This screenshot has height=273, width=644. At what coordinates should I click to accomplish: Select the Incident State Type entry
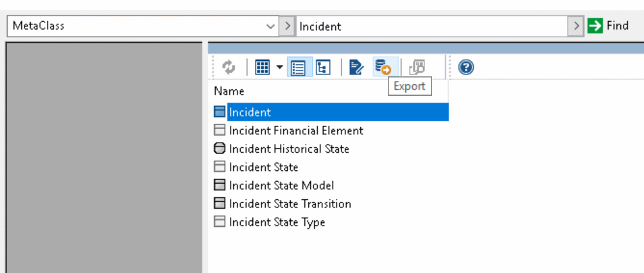(277, 222)
